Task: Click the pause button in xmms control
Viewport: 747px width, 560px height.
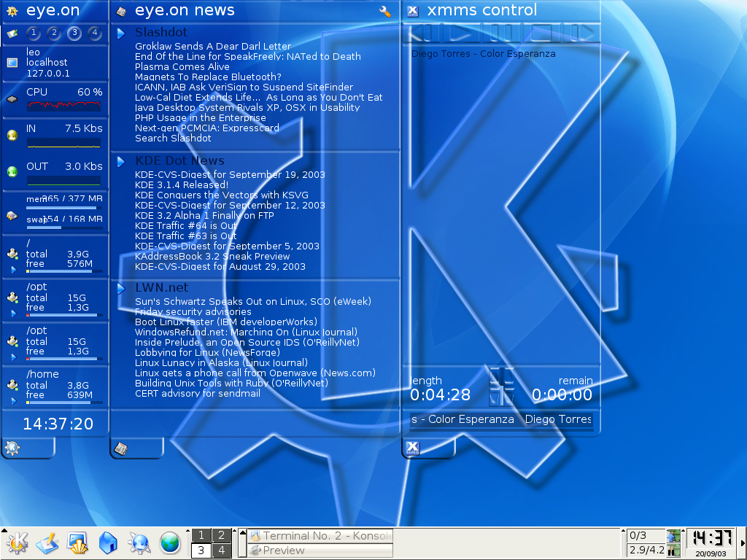Action: 500,34
